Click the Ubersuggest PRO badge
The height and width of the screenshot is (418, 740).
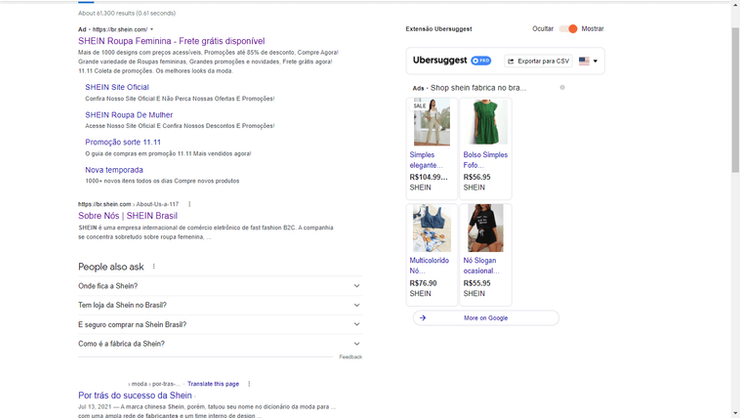pos(481,60)
